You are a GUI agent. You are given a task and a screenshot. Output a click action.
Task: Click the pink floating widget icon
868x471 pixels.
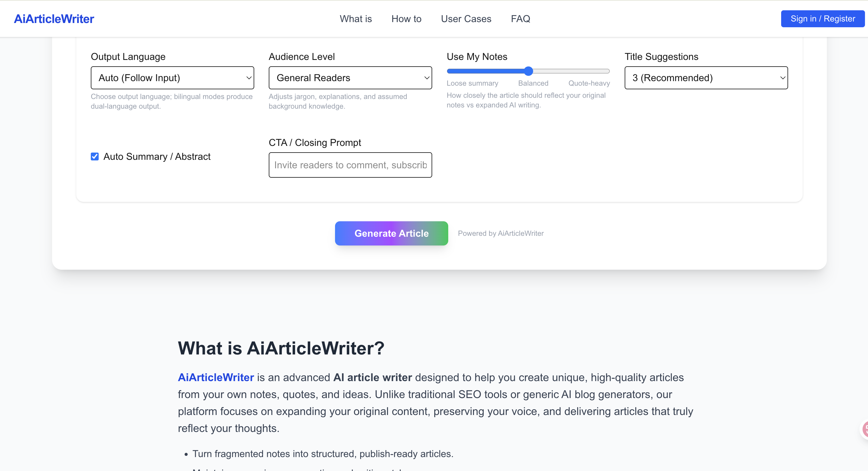864,430
